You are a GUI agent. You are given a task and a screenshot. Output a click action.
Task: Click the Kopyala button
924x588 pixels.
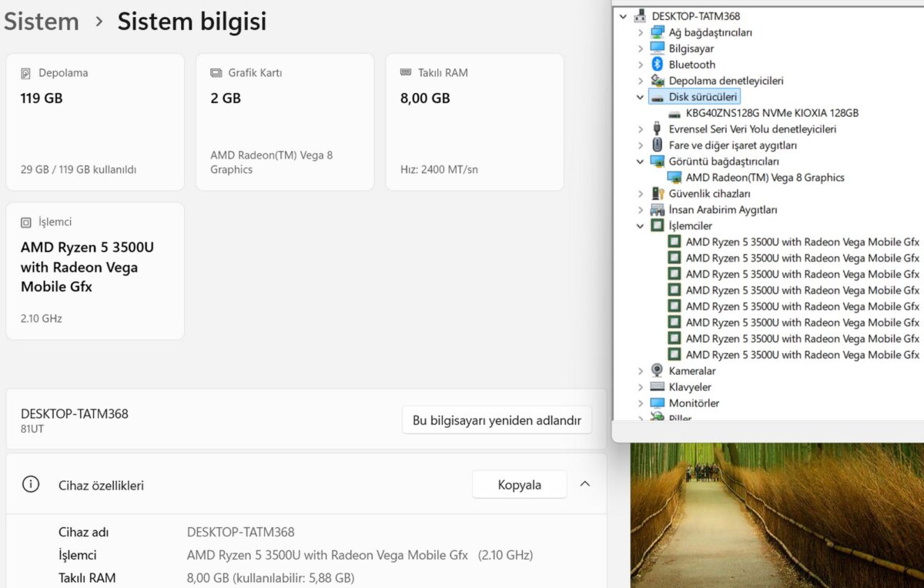(x=520, y=485)
